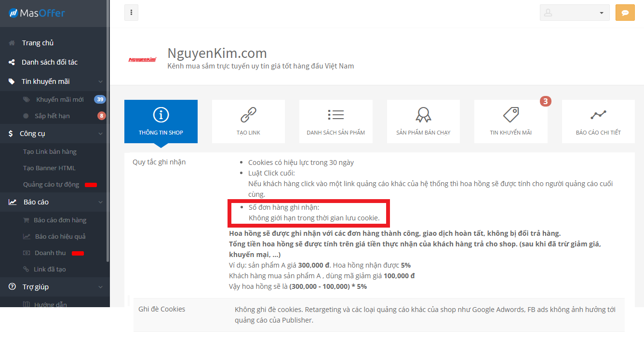Click question mark icon beside Trợ giúp
The height and width of the screenshot is (352, 644).
point(13,287)
